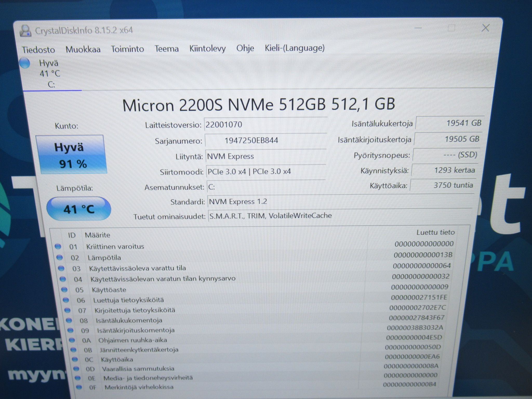Open the Kiintolevy menu
This screenshot has width=532, height=399.
(207, 48)
